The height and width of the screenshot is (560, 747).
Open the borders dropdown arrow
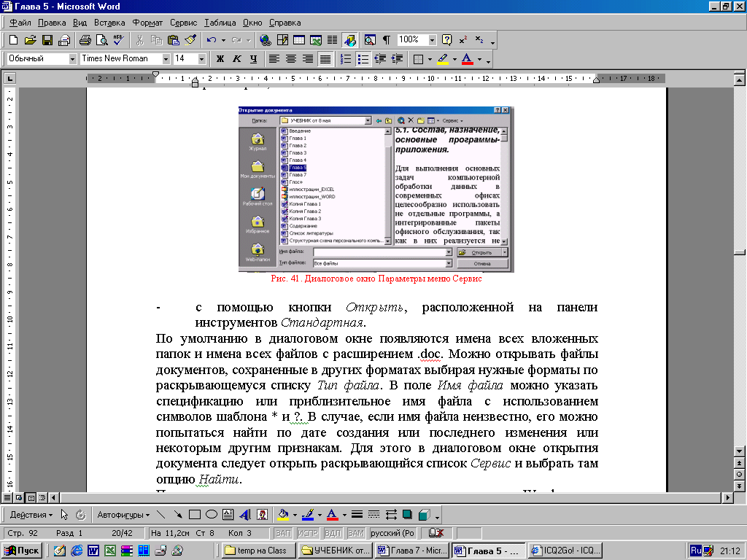click(430, 59)
